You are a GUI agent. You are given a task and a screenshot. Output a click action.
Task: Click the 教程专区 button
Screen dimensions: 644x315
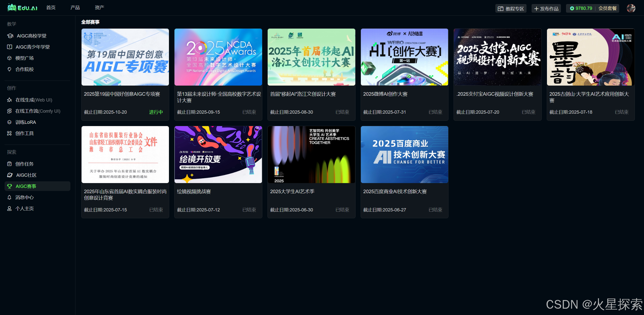click(511, 9)
